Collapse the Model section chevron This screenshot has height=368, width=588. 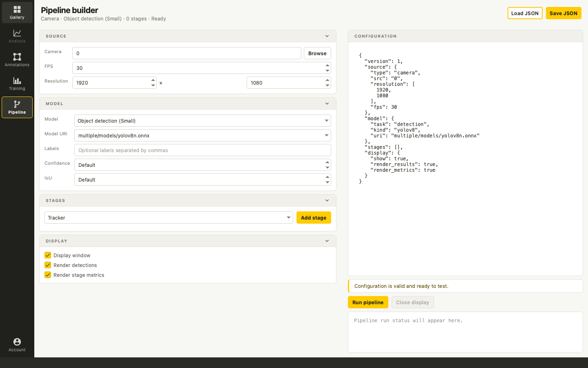(x=327, y=103)
